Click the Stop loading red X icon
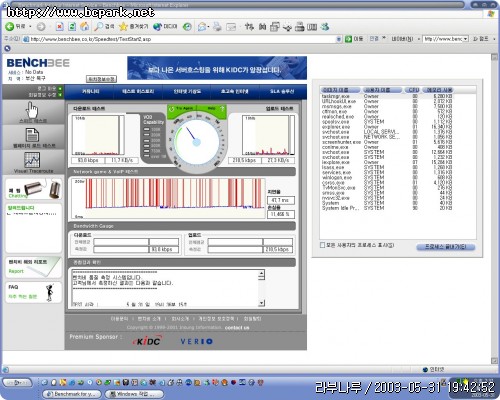 (x=59, y=27)
